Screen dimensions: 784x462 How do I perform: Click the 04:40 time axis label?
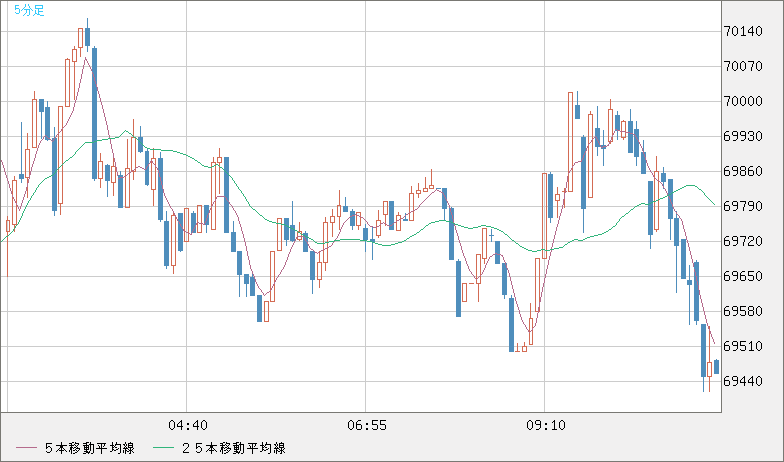(x=188, y=426)
